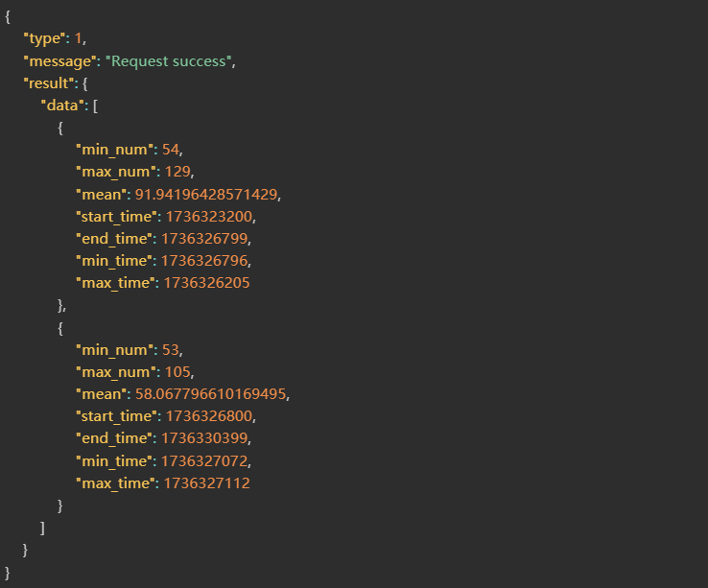Screen dimensions: 708x588
Task: Click max_time value 1736327112
Action: tap(206, 483)
